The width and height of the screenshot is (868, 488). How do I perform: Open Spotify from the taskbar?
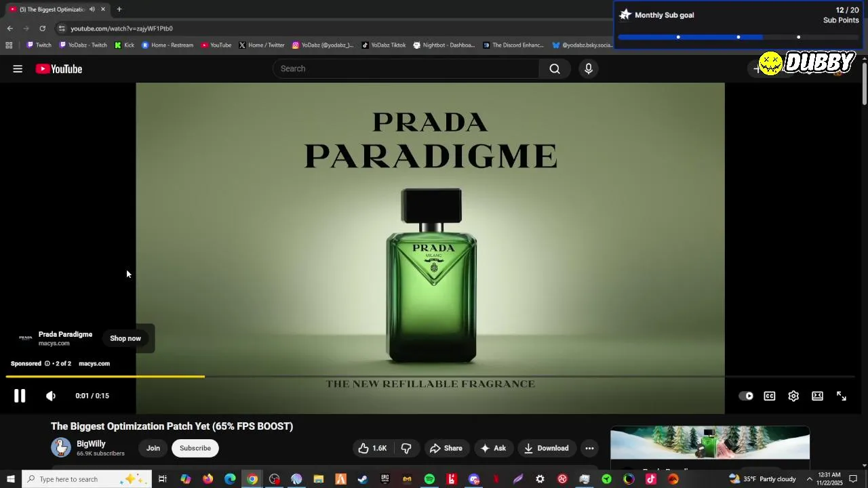(x=429, y=479)
